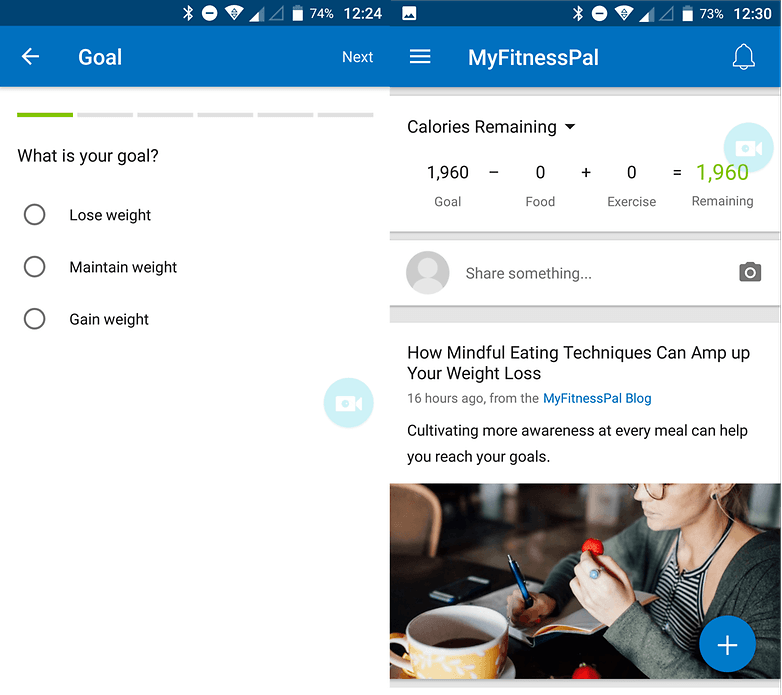Open notifications bell icon
This screenshot has width=782, height=695.
pyautogui.click(x=743, y=57)
